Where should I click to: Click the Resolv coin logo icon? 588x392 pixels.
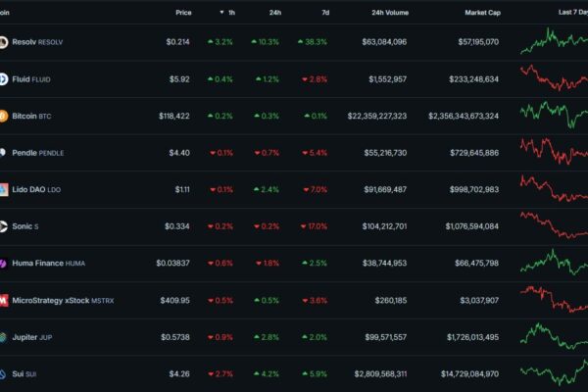(3, 42)
